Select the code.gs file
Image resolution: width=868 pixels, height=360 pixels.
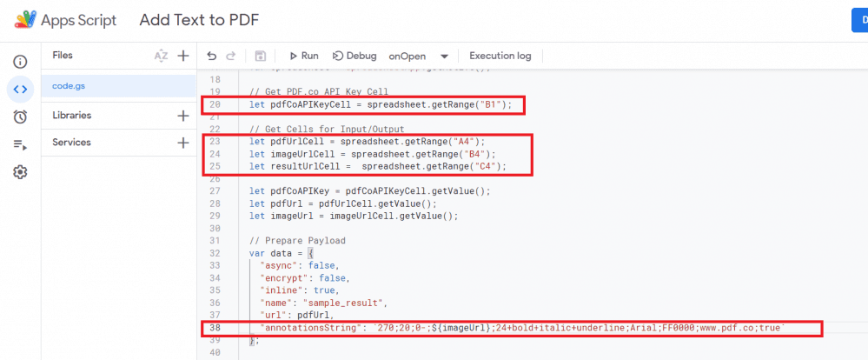(118, 86)
